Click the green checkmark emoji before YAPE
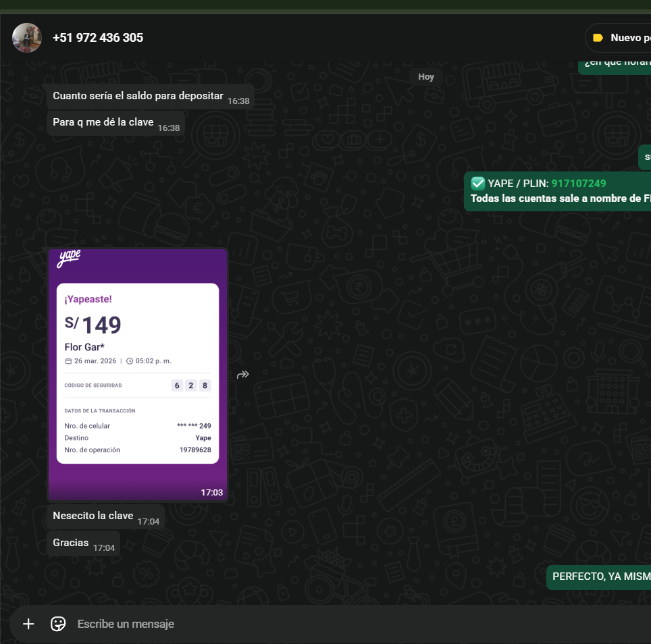Viewport: 651px width, 644px height. [477, 183]
